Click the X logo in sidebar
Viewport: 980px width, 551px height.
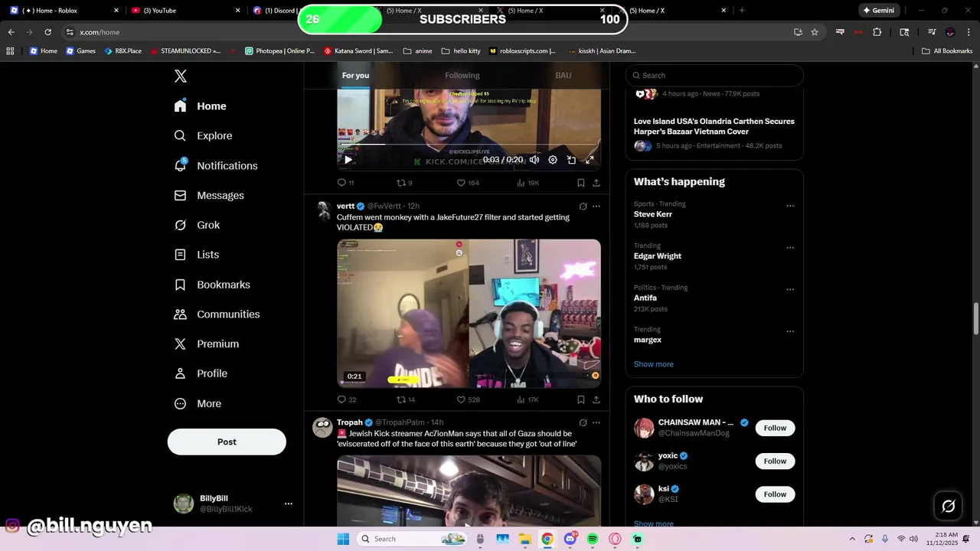(x=181, y=76)
